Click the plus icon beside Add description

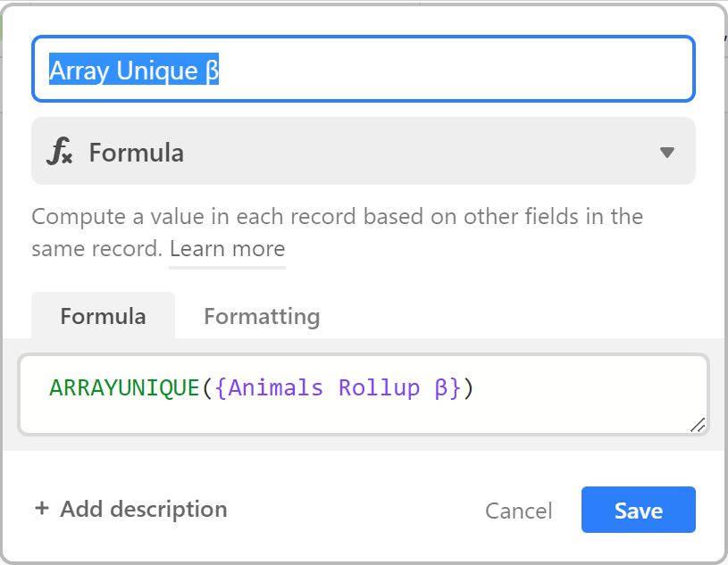42,508
